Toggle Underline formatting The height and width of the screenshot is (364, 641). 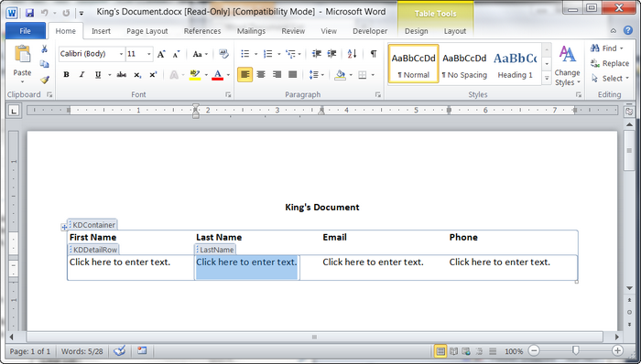(x=98, y=75)
